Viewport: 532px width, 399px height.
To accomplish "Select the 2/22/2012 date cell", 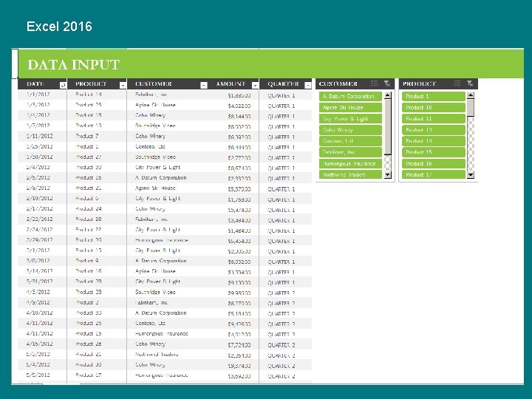I will pyautogui.click(x=42, y=219).
